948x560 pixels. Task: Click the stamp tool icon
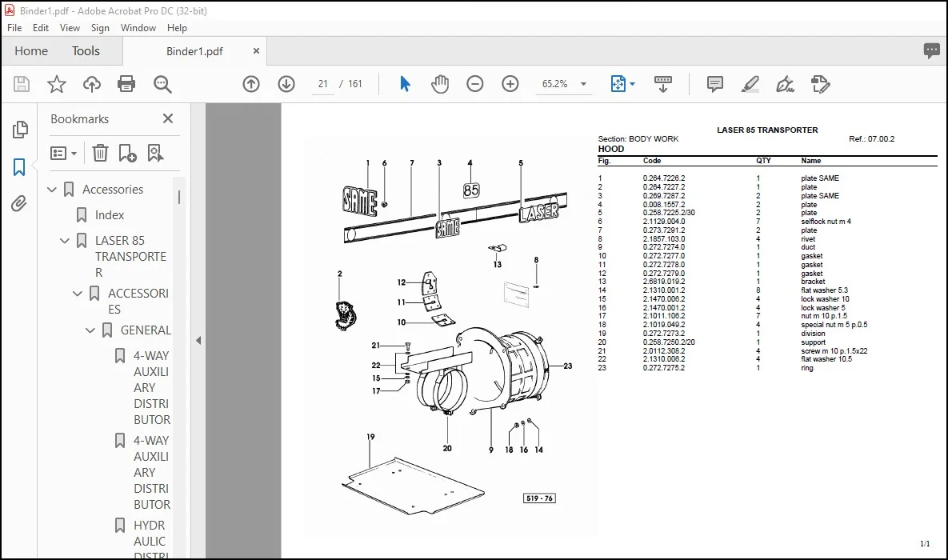[820, 84]
